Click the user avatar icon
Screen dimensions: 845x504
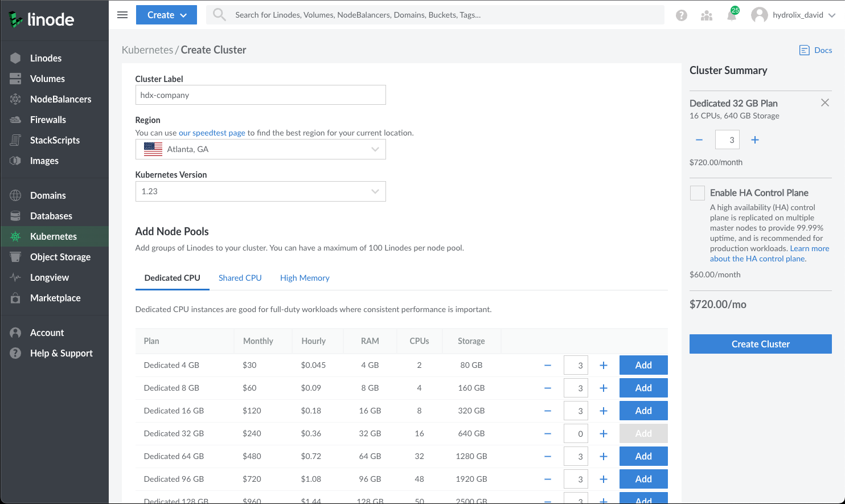(760, 15)
